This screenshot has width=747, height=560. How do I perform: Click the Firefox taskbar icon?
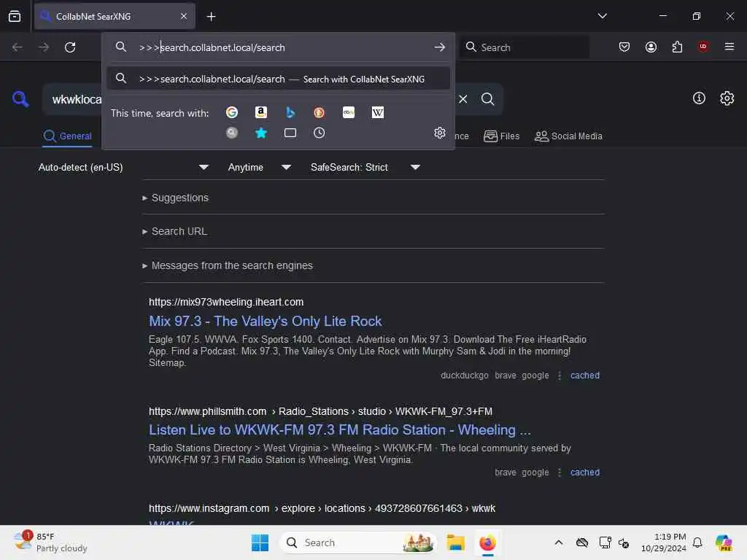pyautogui.click(x=487, y=542)
